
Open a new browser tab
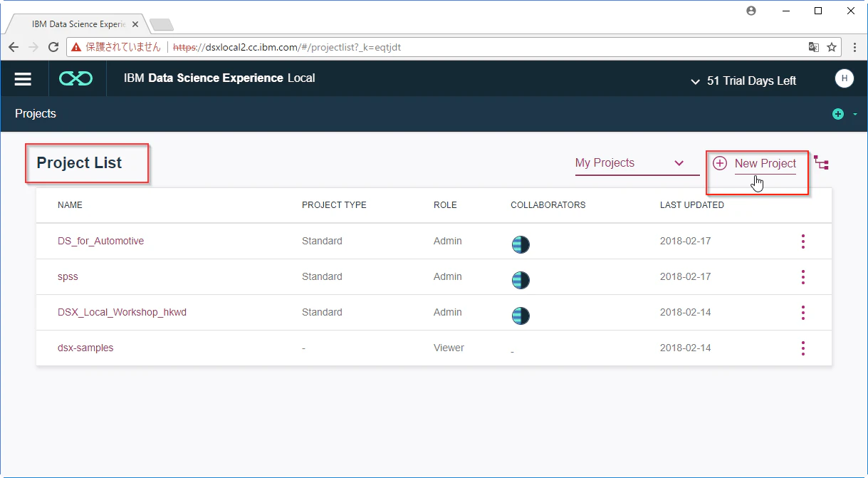pos(162,25)
